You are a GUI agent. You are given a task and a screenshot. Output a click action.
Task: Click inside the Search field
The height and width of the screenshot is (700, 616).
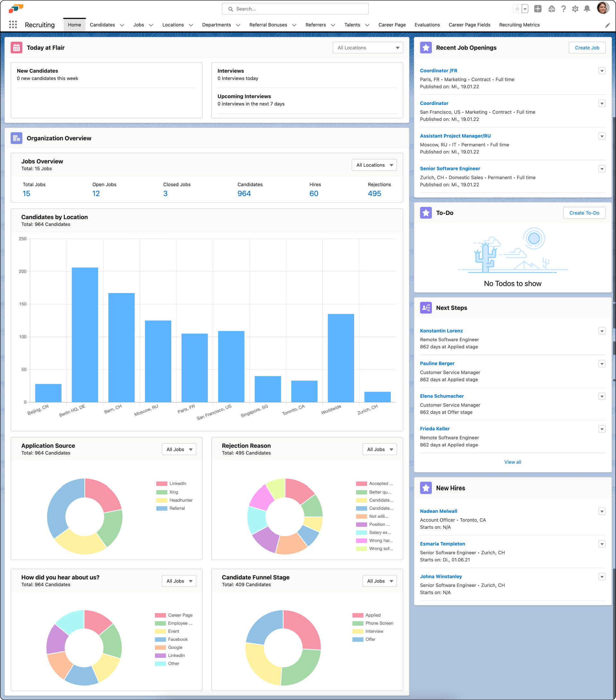(x=295, y=9)
